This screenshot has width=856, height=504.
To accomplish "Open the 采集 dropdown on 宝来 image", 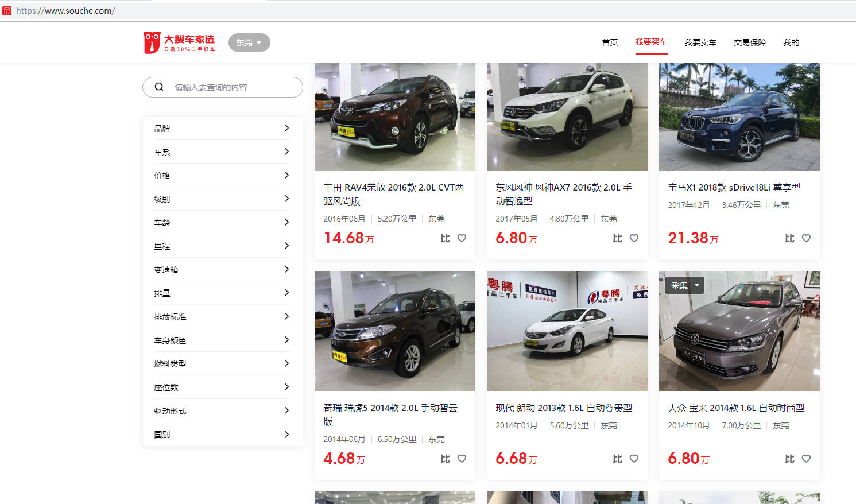I will [x=684, y=285].
